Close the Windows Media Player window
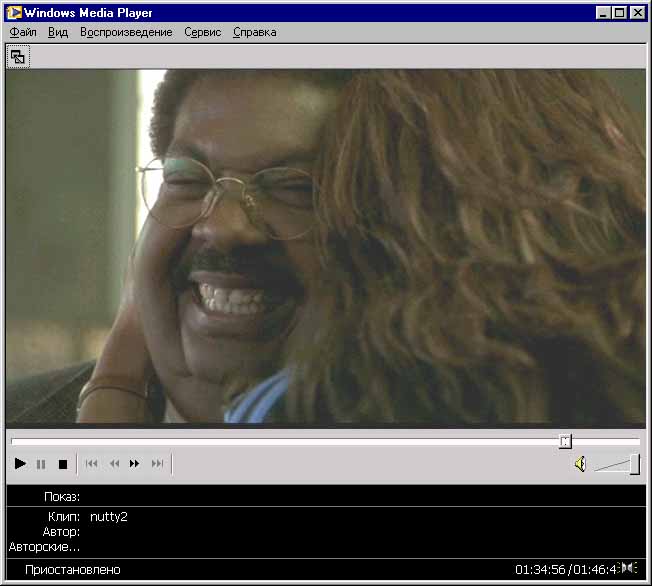Screen dimensions: 652x586 637,13
